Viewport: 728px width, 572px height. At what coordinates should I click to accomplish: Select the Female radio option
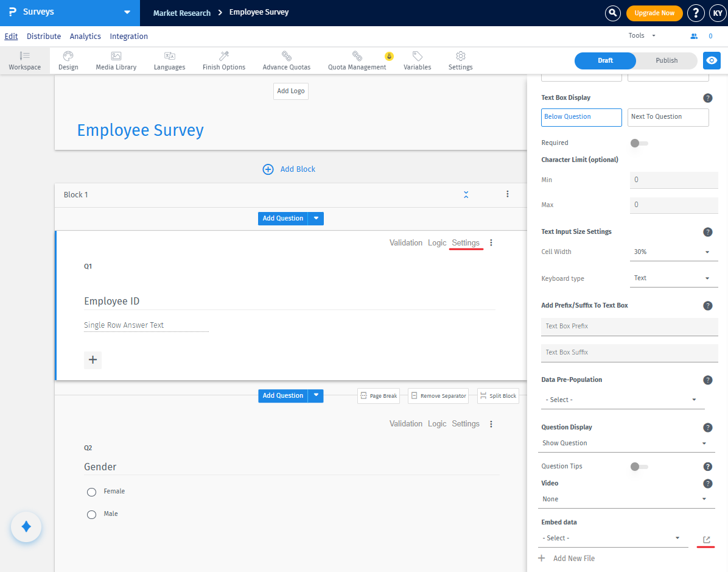click(x=91, y=492)
